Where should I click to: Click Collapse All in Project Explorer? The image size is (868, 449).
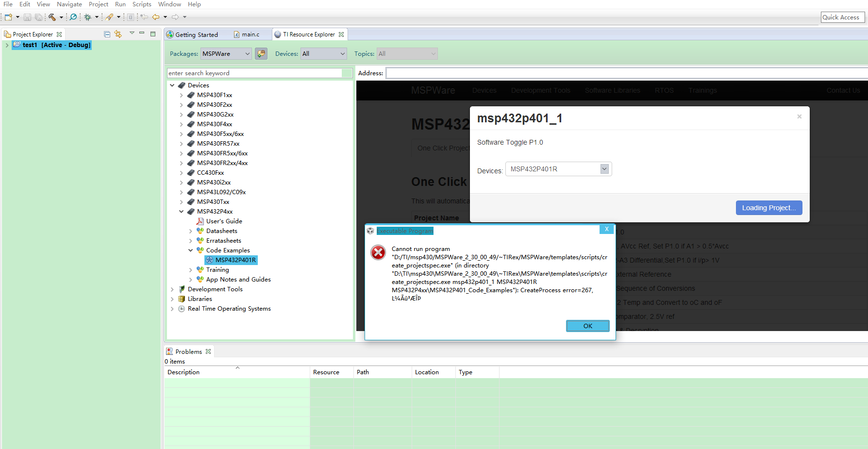point(107,34)
